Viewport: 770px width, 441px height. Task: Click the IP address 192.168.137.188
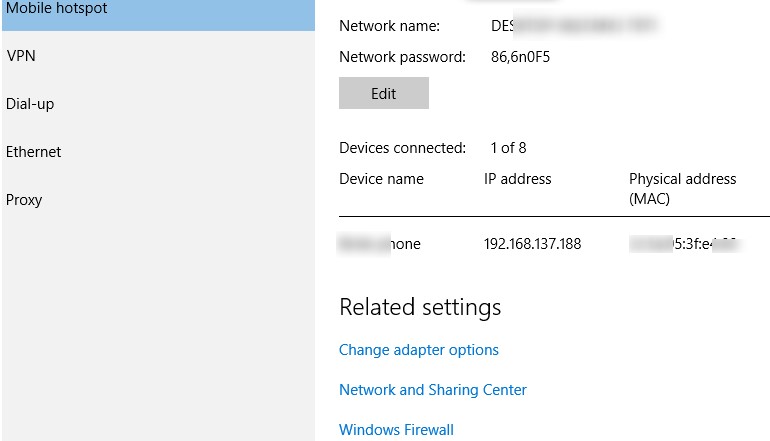point(532,244)
